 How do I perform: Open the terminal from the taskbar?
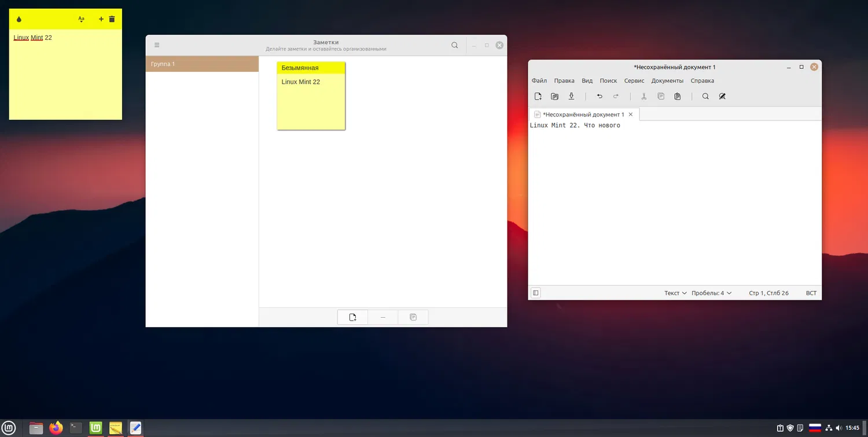pos(76,428)
